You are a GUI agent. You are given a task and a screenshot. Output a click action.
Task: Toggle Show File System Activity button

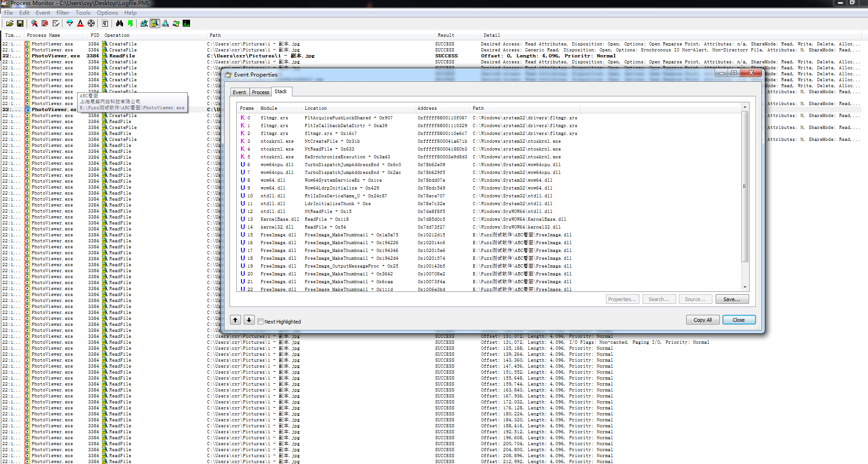[x=155, y=23]
